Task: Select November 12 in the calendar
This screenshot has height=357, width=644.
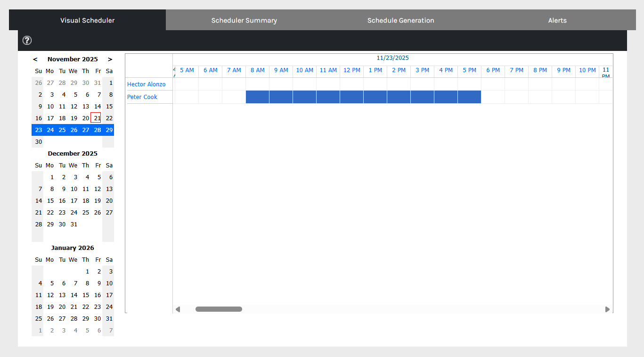Action: (74, 107)
